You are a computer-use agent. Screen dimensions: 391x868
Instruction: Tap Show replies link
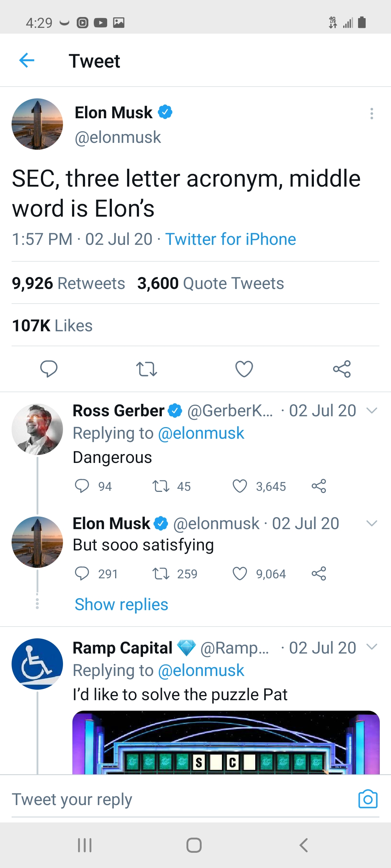click(121, 604)
